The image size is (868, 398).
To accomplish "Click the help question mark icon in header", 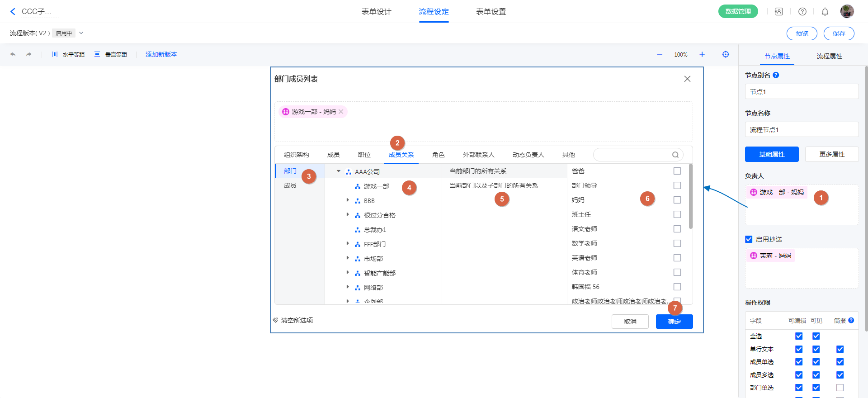I will pyautogui.click(x=802, y=12).
